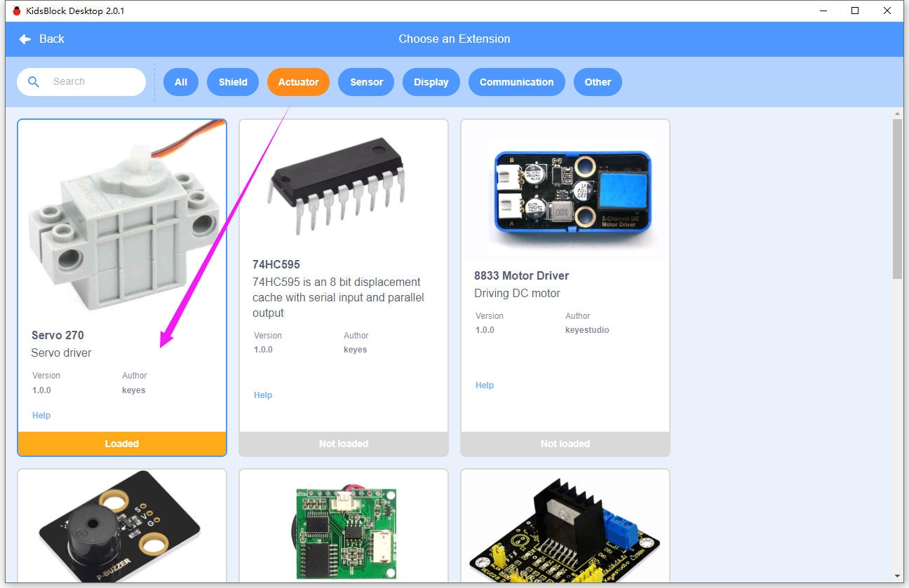Select the Other category filter
Viewport: 909px width, 588px height.
pyautogui.click(x=598, y=82)
